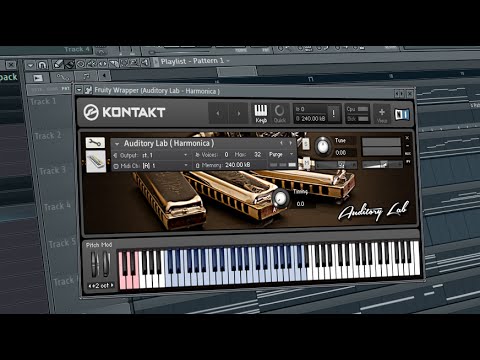Select Track 3 in the Playlist
Viewport: 480px width, 360px height.
coord(53,171)
